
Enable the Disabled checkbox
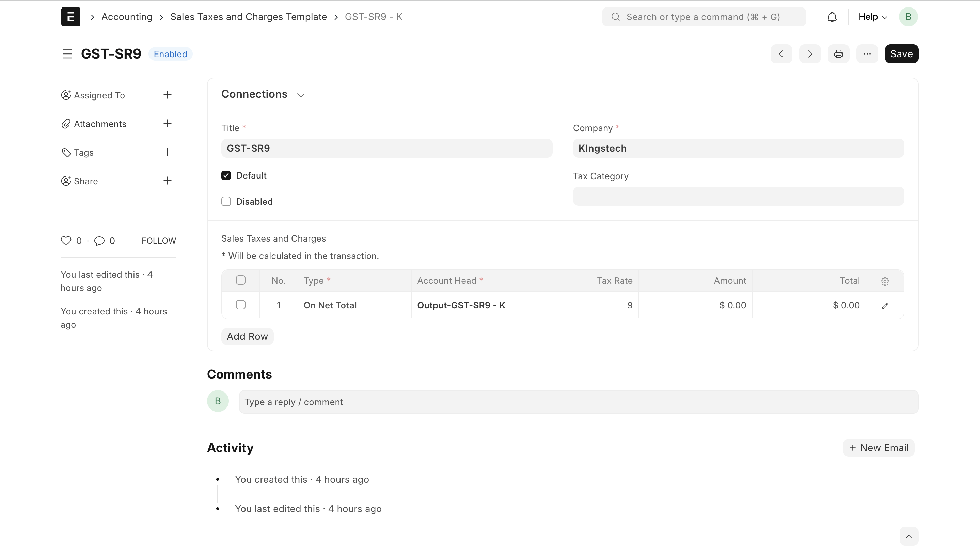click(226, 201)
